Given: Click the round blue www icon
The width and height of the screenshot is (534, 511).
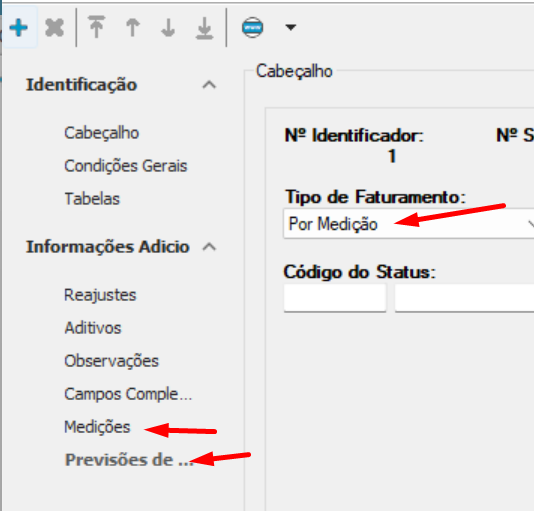Looking at the screenshot, I should (x=252, y=28).
